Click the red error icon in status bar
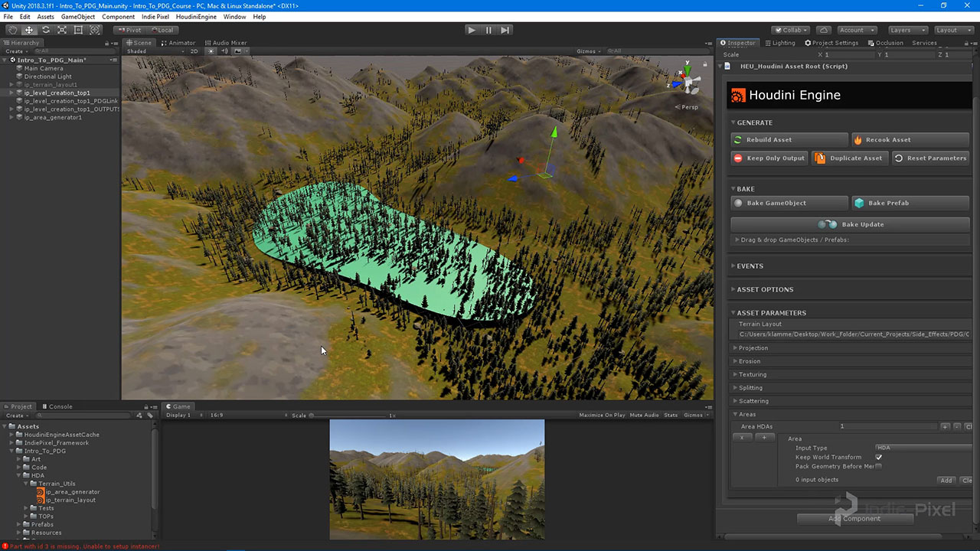The width and height of the screenshot is (980, 551). [5, 546]
